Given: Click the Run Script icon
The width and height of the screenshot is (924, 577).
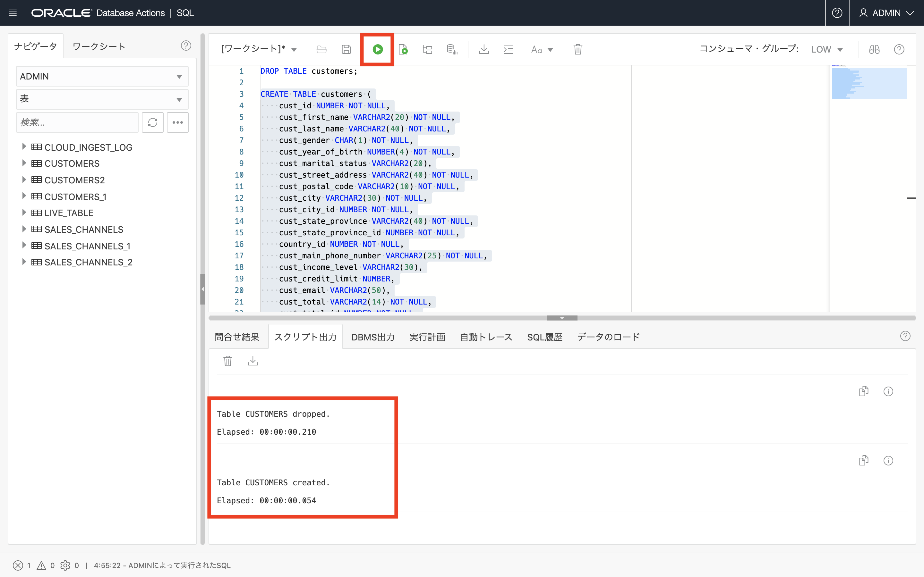Looking at the screenshot, I should pos(403,49).
